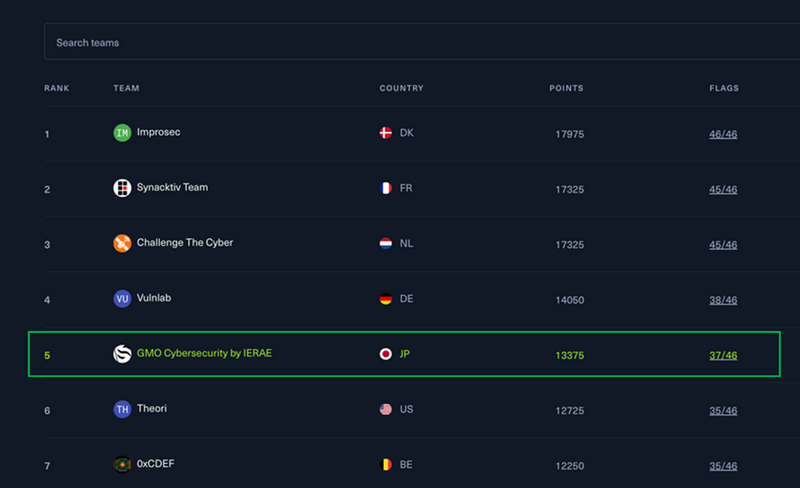The height and width of the screenshot is (488, 800).
Task: Open the Synacktiv Team name link
Action: click(x=172, y=188)
